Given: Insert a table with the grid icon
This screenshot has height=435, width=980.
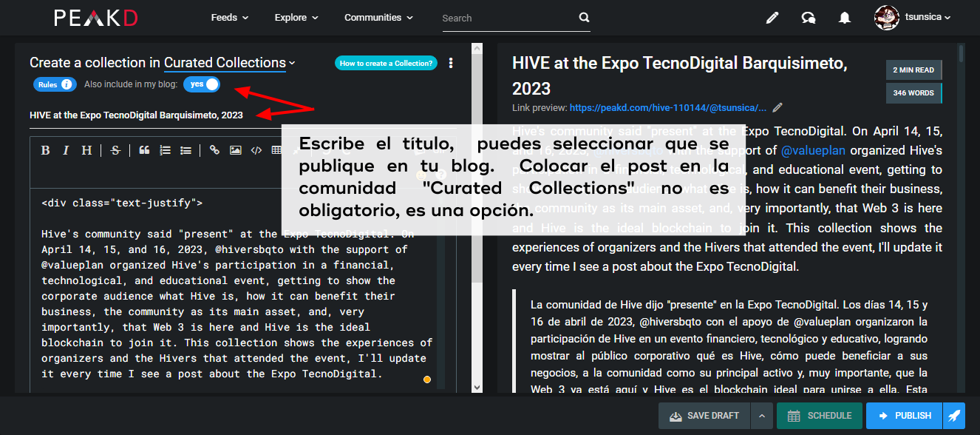Looking at the screenshot, I should pos(276,150).
